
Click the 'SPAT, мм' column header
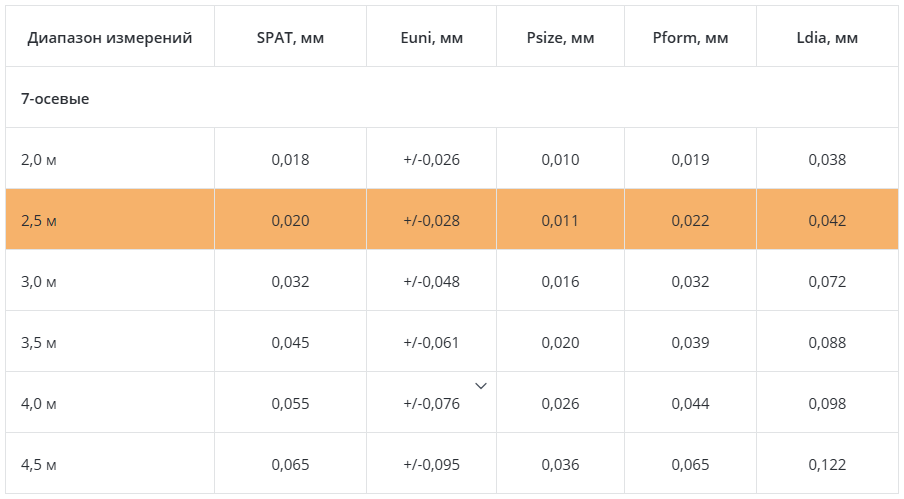(290, 38)
